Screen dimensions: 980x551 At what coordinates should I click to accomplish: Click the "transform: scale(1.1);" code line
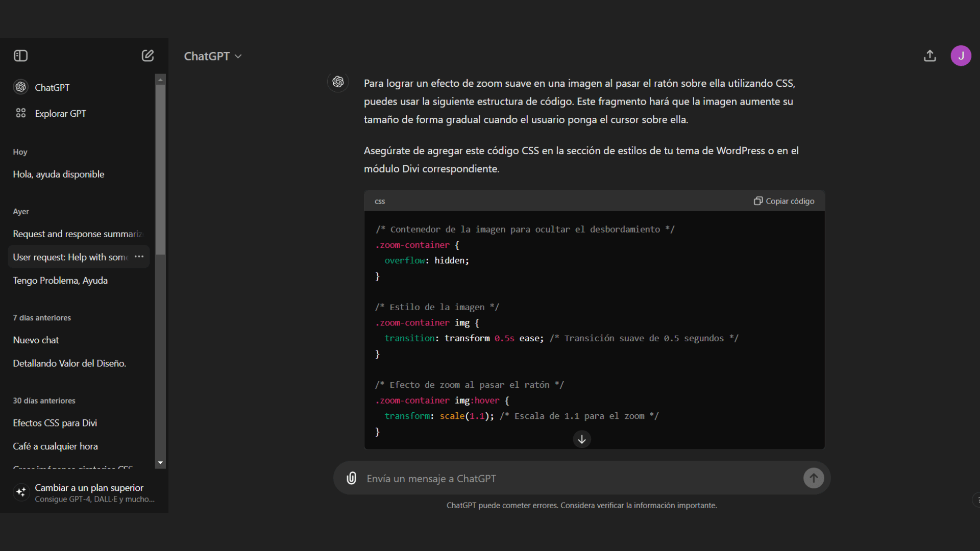pyautogui.click(x=439, y=416)
